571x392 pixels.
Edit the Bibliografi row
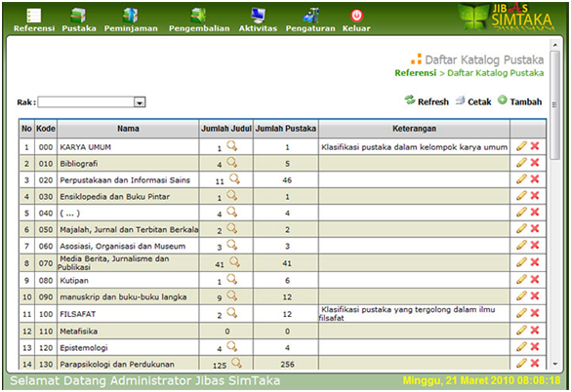click(521, 163)
